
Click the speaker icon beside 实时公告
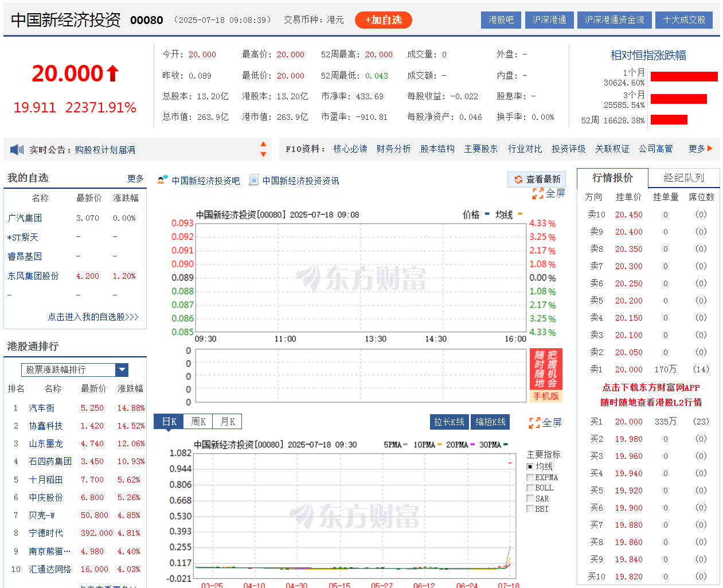pos(17,150)
